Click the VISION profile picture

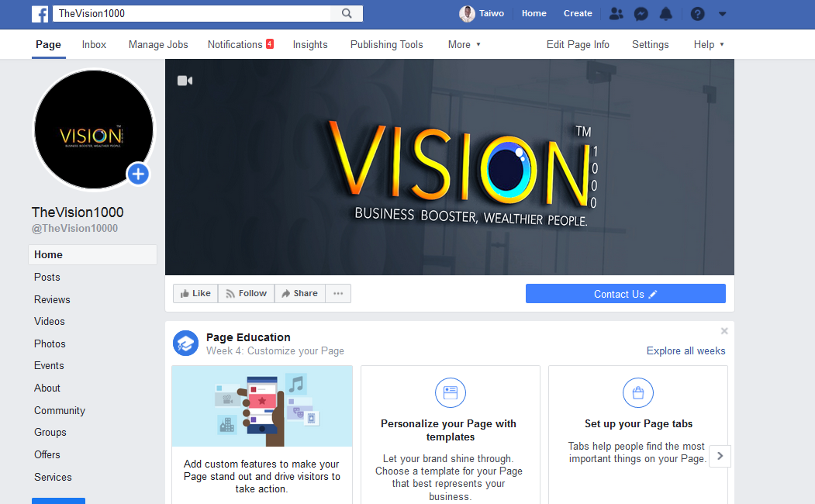(x=94, y=129)
